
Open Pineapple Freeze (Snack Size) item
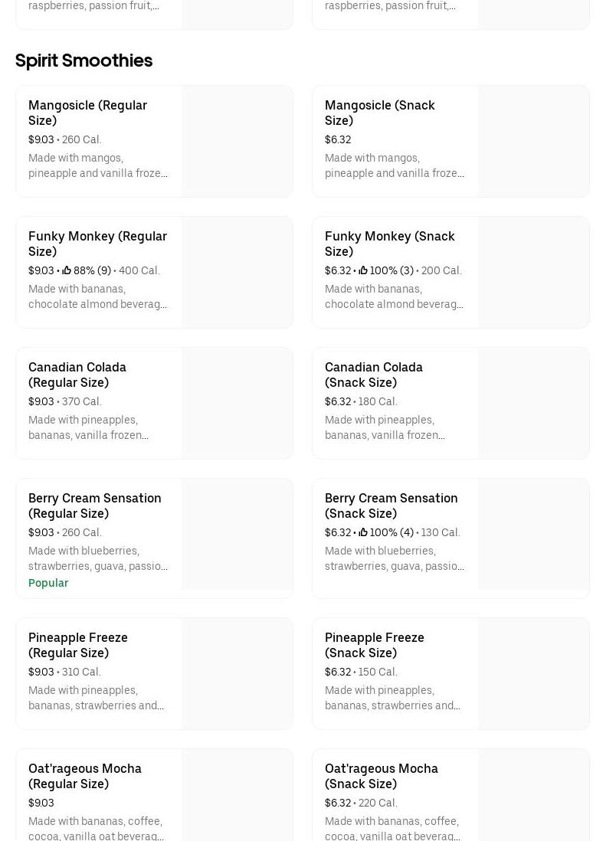pos(374,645)
